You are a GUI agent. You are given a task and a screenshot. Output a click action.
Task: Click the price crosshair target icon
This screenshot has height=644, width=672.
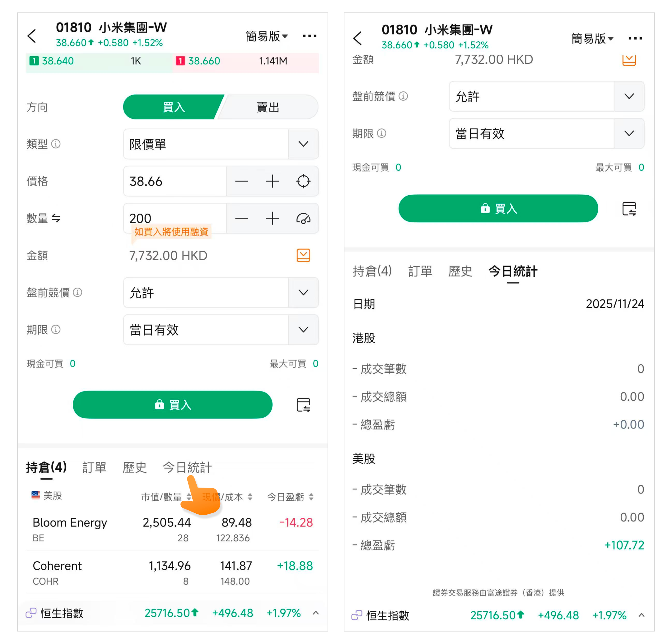tap(303, 181)
